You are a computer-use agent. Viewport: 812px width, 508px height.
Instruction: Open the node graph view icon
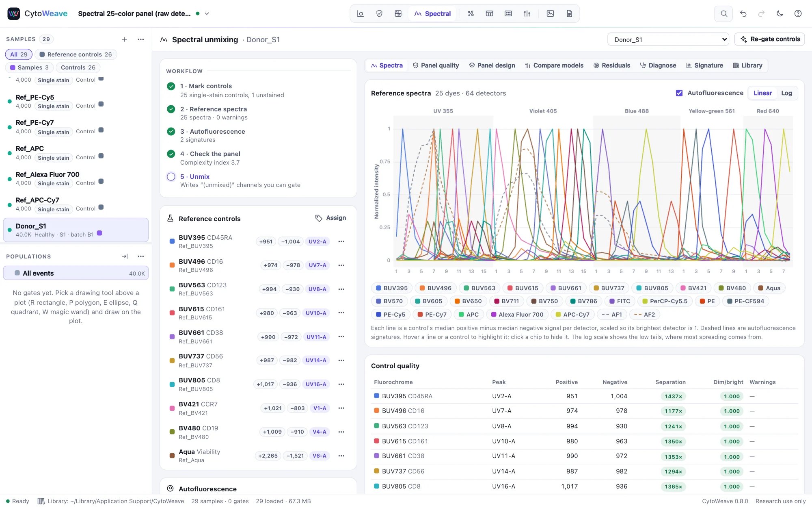coord(471,13)
